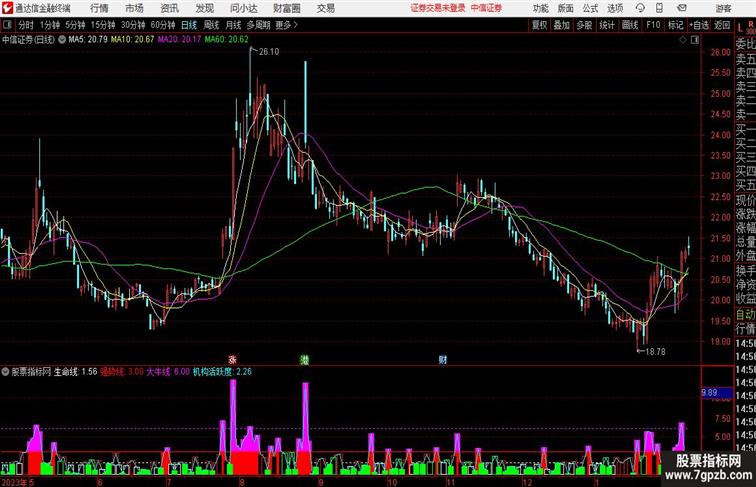Click the 画线 toolbar button
The image size is (756, 487).
pyautogui.click(x=630, y=25)
